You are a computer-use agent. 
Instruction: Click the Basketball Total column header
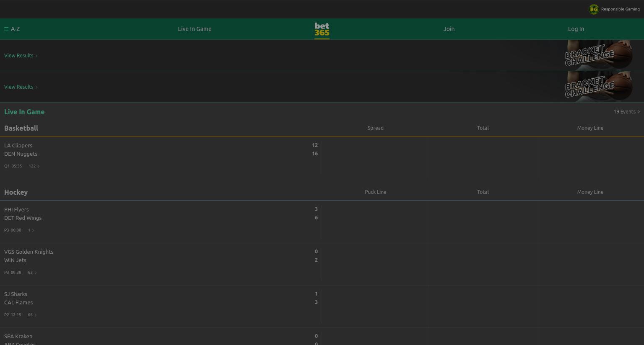point(483,128)
